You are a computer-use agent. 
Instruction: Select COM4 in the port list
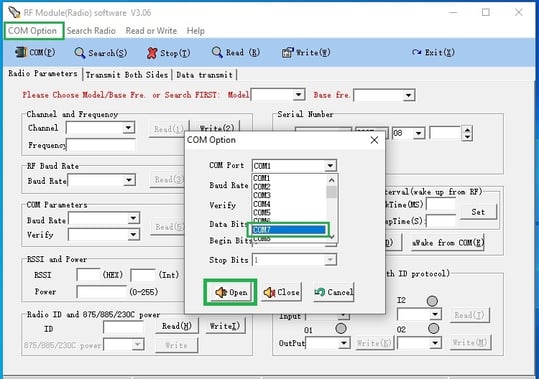point(289,204)
